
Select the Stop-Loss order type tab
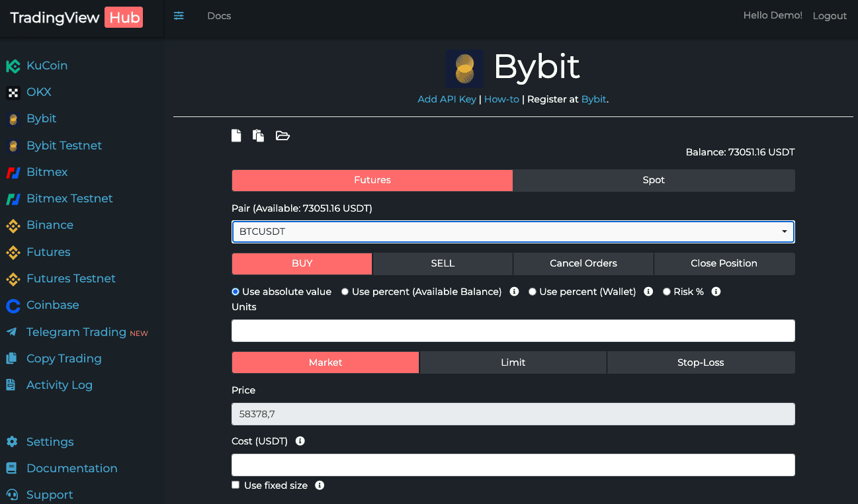coord(701,362)
